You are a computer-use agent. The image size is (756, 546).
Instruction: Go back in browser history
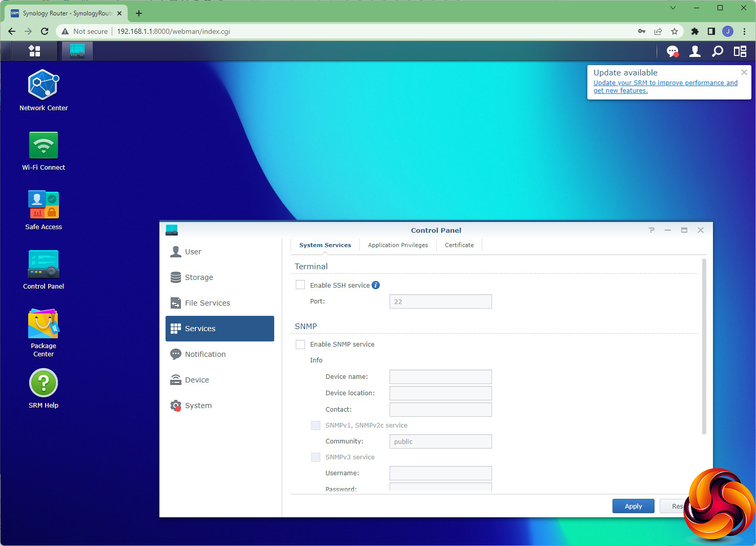pyautogui.click(x=12, y=31)
